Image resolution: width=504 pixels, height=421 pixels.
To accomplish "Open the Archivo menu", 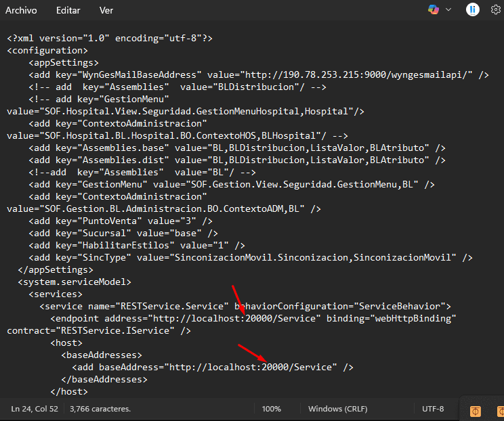I will click(21, 11).
